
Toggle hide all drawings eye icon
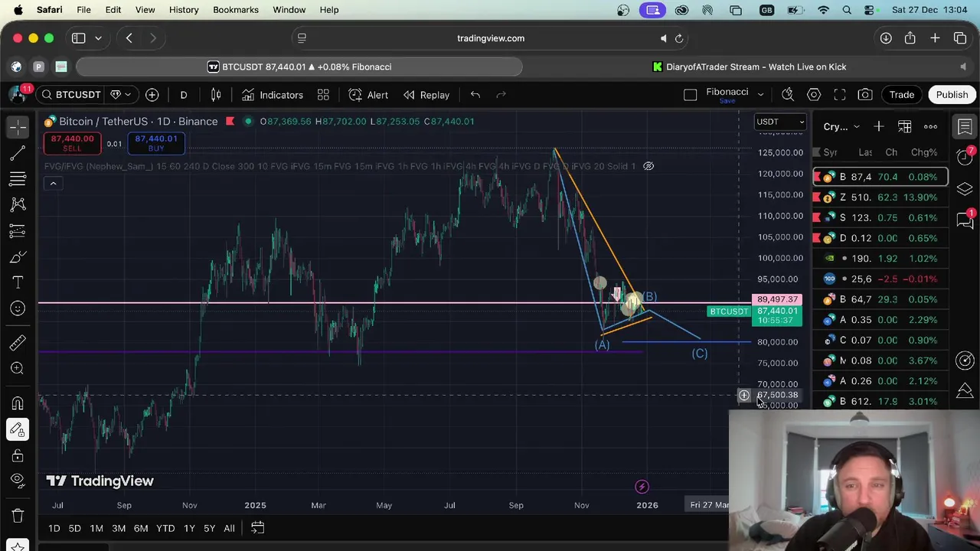pyautogui.click(x=18, y=481)
